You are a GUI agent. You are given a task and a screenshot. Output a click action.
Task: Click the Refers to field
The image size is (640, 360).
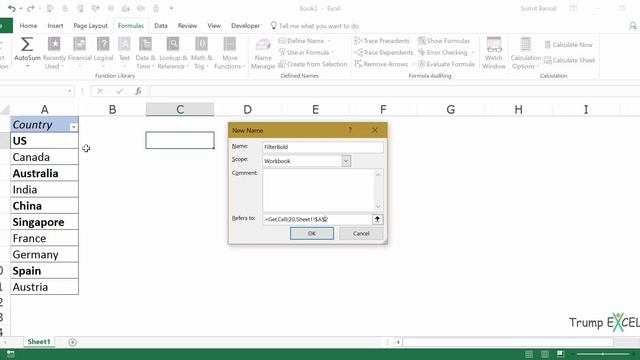[x=317, y=219]
